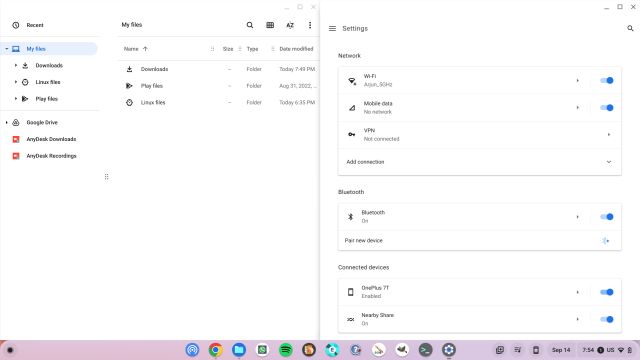640x360 pixels.
Task: Select My files in the sidebar
Action: [x=49, y=49]
